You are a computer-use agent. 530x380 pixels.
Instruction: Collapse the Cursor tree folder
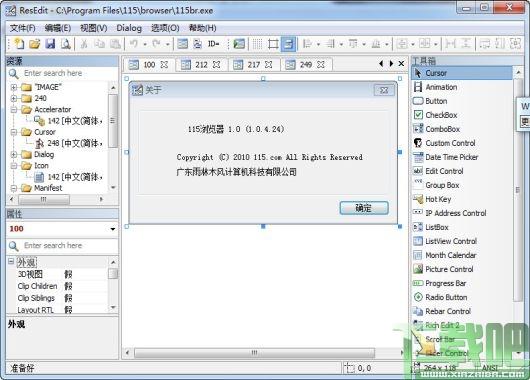[14, 132]
